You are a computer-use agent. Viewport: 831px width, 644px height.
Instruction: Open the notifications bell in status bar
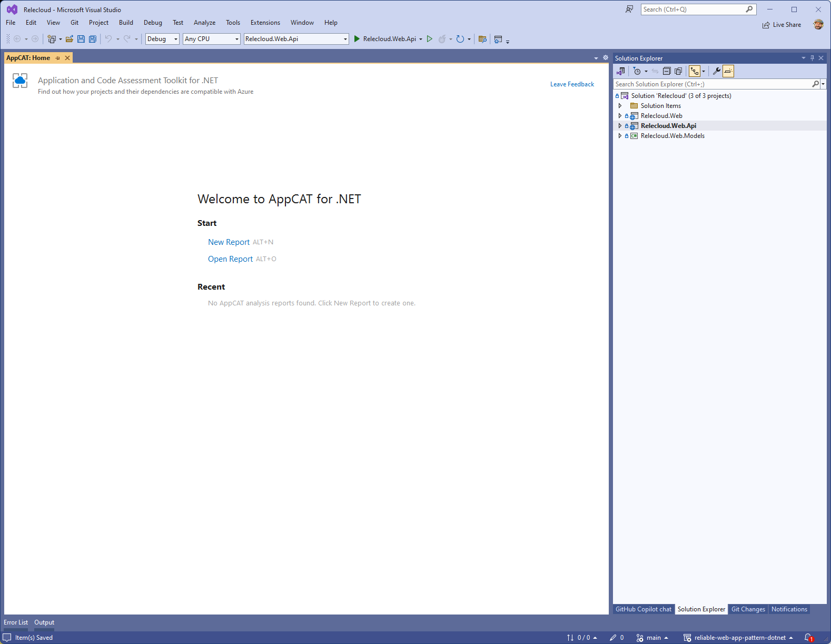[x=808, y=638]
